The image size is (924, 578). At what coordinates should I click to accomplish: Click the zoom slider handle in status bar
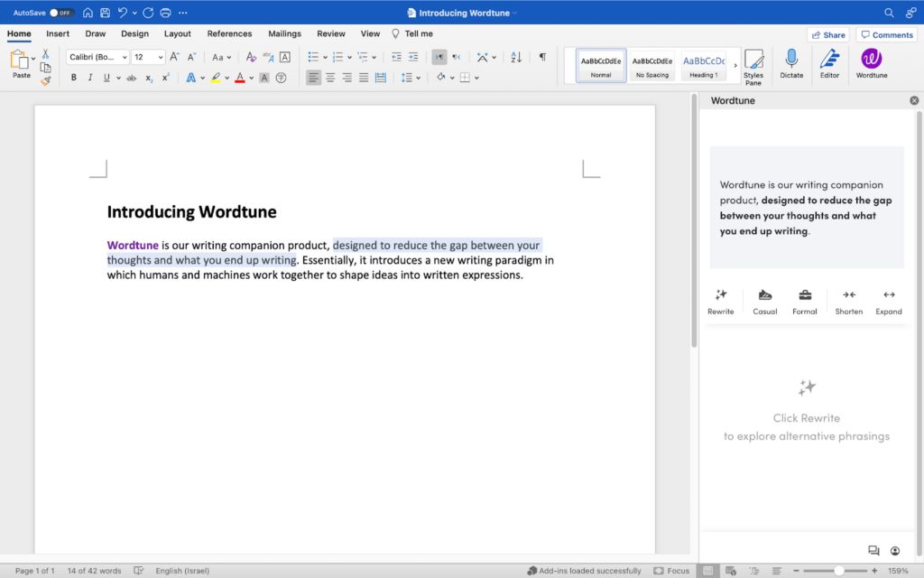point(838,571)
